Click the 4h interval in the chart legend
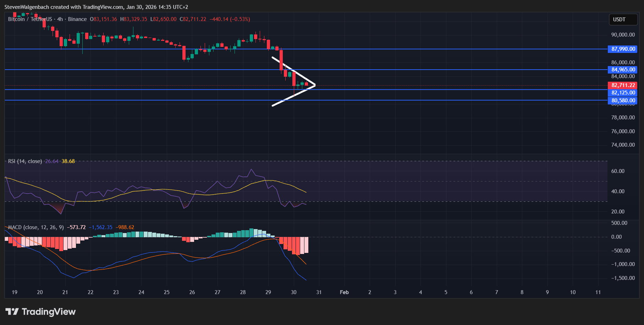The image size is (644, 325). (60, 19)
